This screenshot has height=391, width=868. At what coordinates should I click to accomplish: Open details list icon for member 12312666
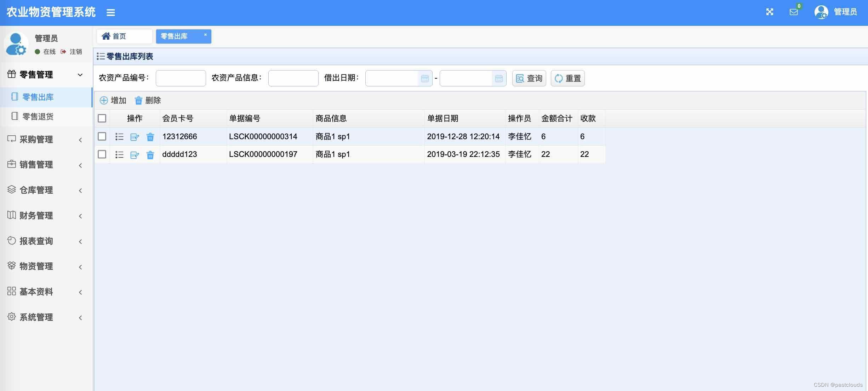coord(119,137)
